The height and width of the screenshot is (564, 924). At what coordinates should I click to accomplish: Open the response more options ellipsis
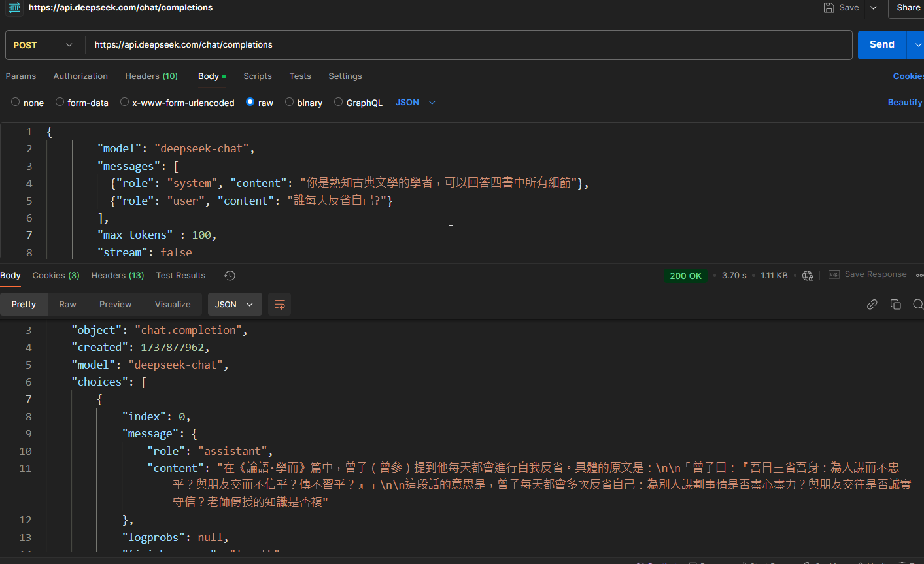[919, 275]
